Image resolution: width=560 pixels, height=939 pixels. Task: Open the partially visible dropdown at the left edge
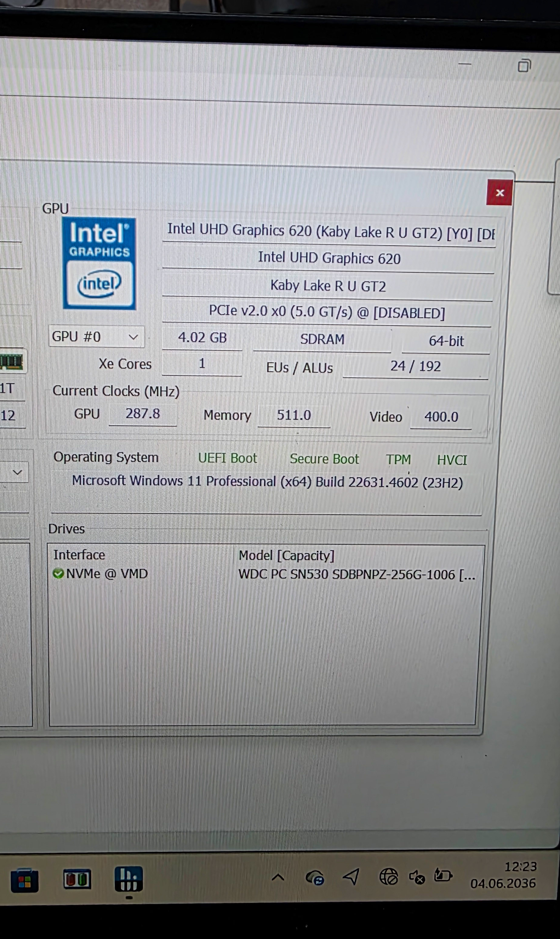coord(14,472)
